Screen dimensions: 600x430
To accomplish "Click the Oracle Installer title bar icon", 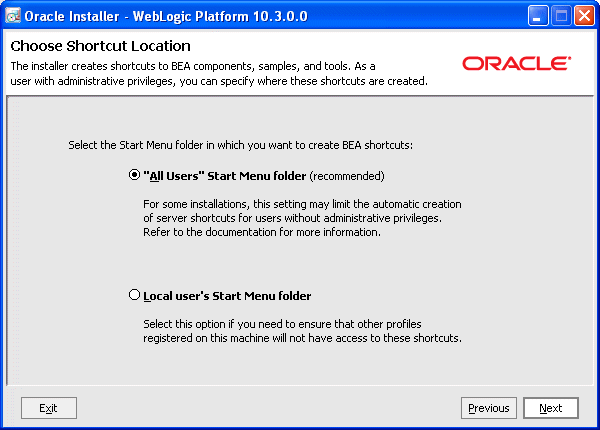I will click(13, 16).
